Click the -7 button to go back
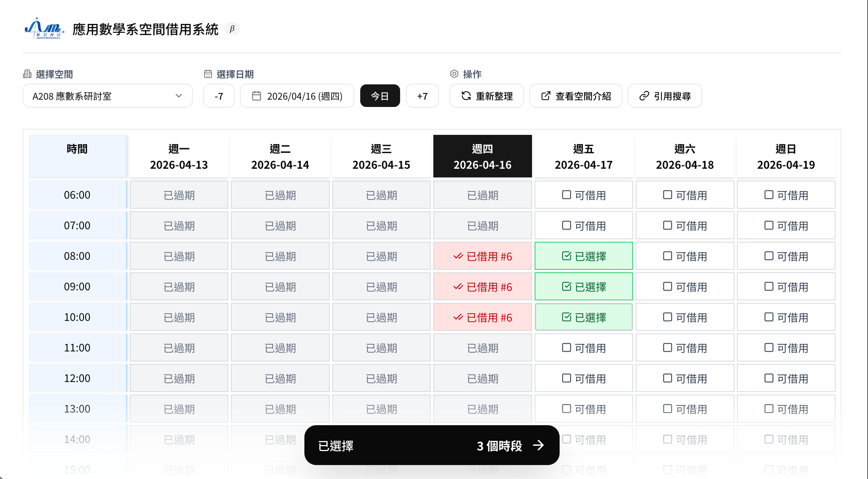The image size is (868, 479). (x=219, y=96)
